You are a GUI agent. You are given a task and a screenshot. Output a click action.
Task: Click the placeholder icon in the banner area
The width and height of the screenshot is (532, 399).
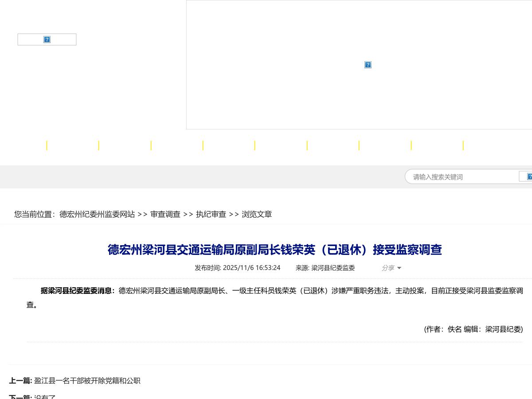(x=368, y=65)
